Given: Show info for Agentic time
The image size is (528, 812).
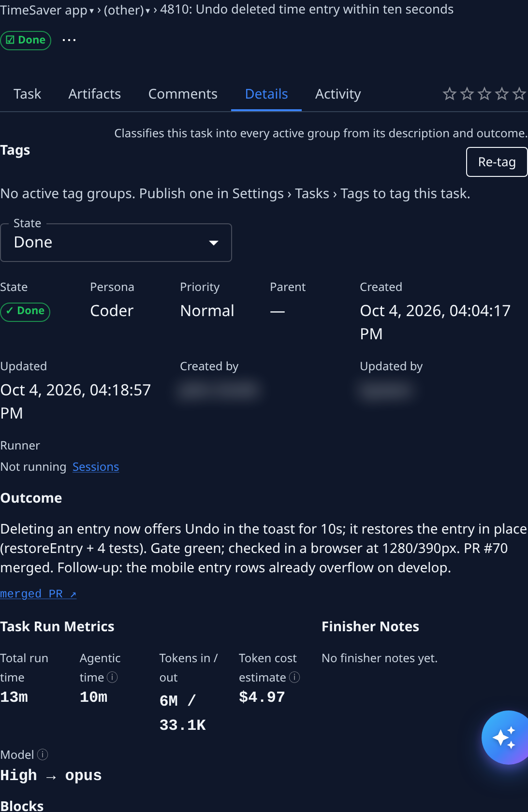Looking at the screenshot, I should pyautogui.click(x=112, y=677).
